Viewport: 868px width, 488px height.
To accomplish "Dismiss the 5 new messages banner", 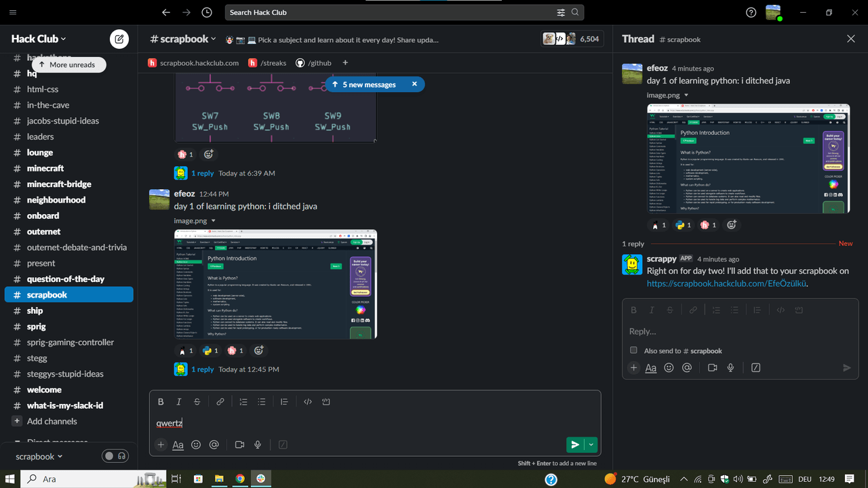I will [414, 85].
